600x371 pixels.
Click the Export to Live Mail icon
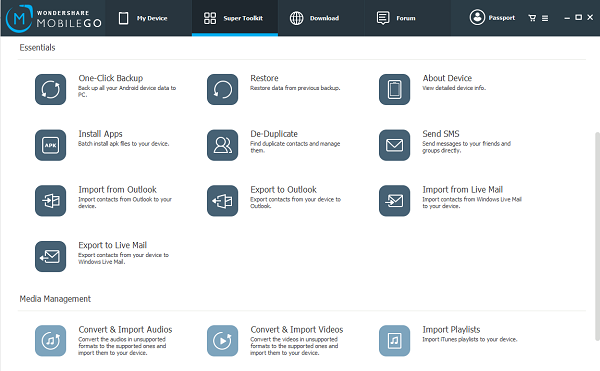point(51,257)
